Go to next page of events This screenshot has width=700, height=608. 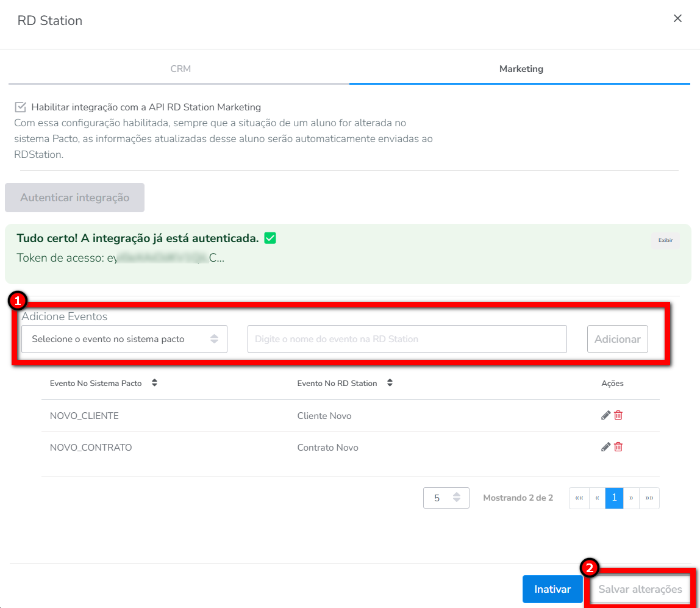pyautogui.click(x=631, y=498)
